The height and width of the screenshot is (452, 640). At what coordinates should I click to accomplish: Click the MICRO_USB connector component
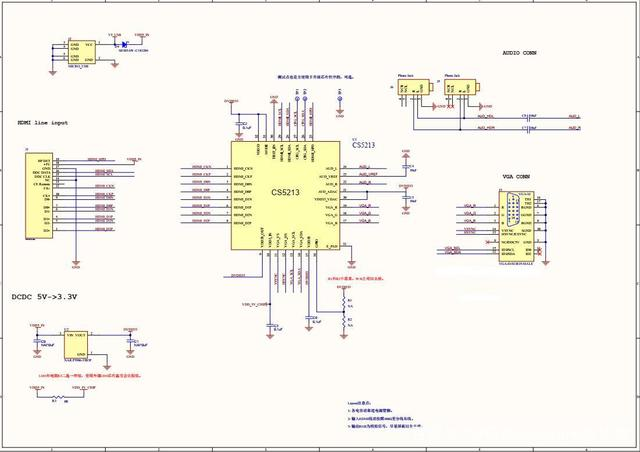click(82, 52)
